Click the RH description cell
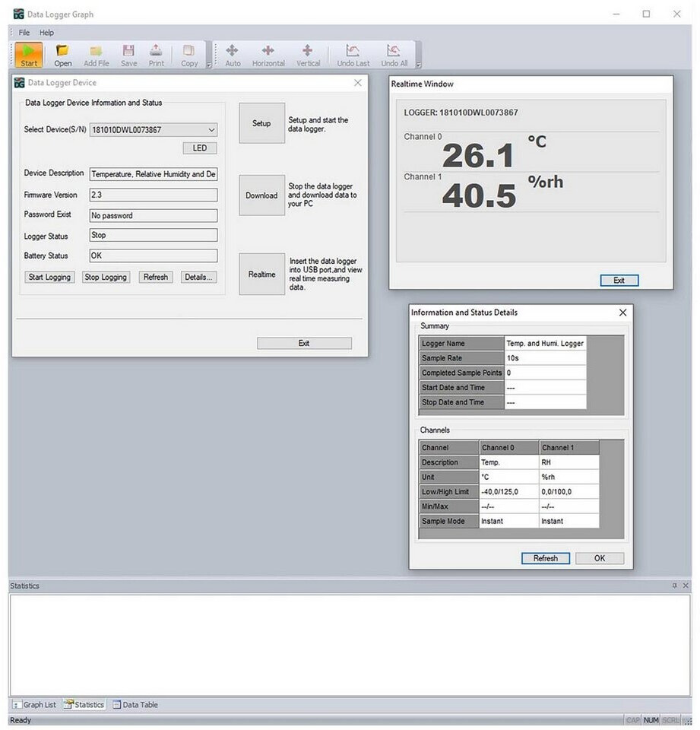Viewport: 700px width, 730px height. (569, 462)
